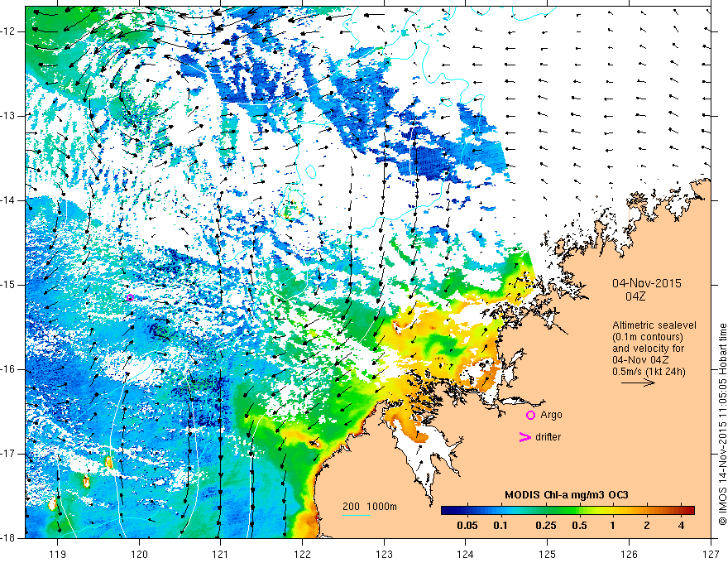This screenshot has height=563, width=728.
Task: Click the '04-Nov-2015' date label
Action: [x=647, y=283]
